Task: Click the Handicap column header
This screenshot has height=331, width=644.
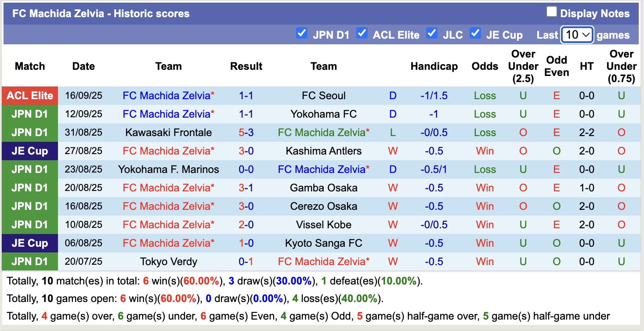Action: pyautogui.click(x=434, y=66)
